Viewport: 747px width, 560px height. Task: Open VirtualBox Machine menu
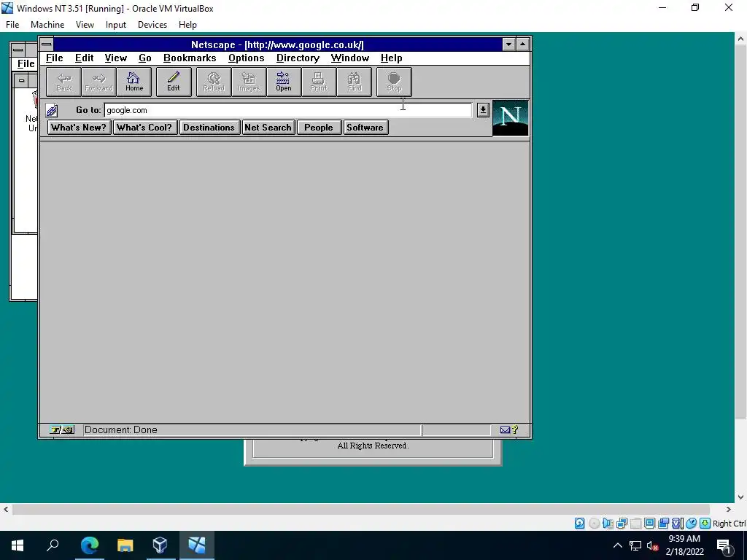(47, 25)
